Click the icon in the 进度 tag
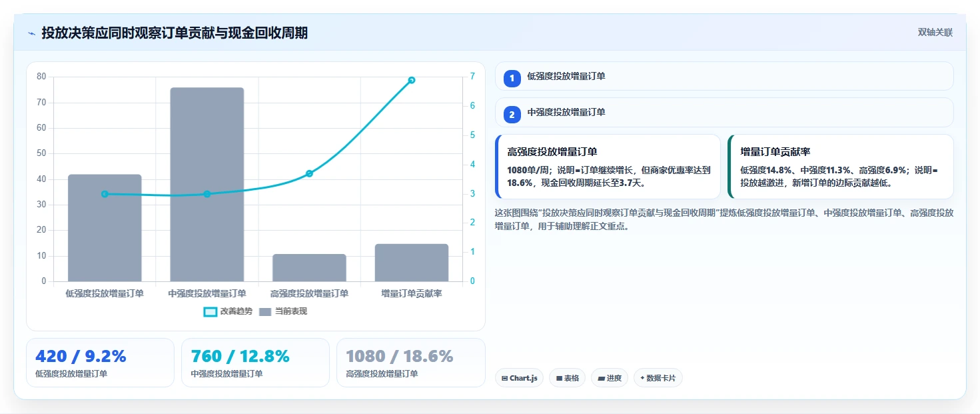 pos(601,378)
